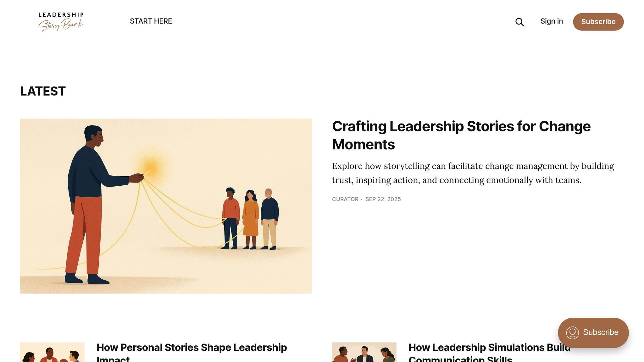This screenshot has width=644, height=362.
Task: Open the Leadership Simulations article thumbnail
Action: pyautogui.click(x=364, y=352)
